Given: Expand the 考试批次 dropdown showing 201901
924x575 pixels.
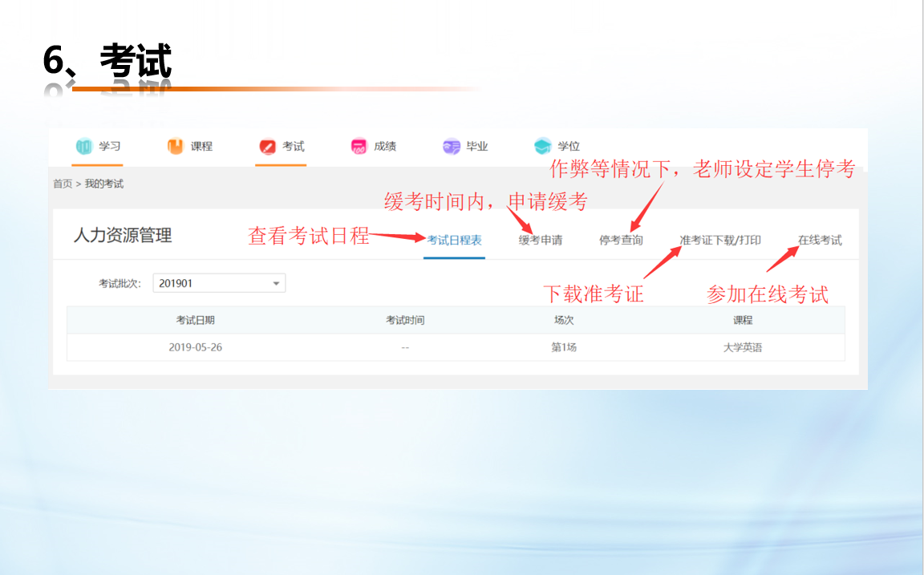Looking at the screenshot, I should (219, 283).
